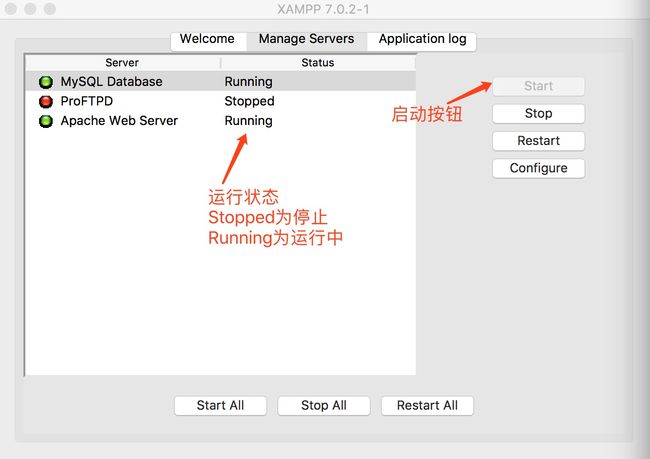The image size is (650, 459).
Task: Click the green status icon beside MySQL Database
Action: (x=46, y=82)
